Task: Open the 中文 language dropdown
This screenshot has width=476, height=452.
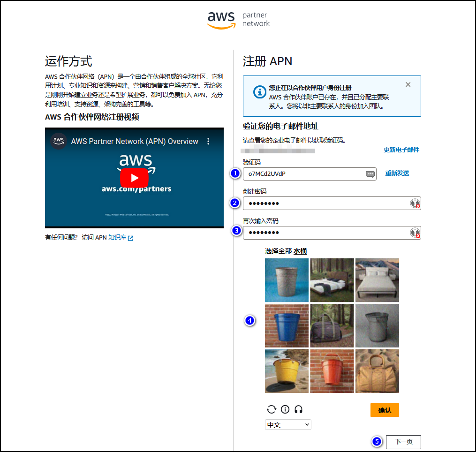Action: click(288, 425)
